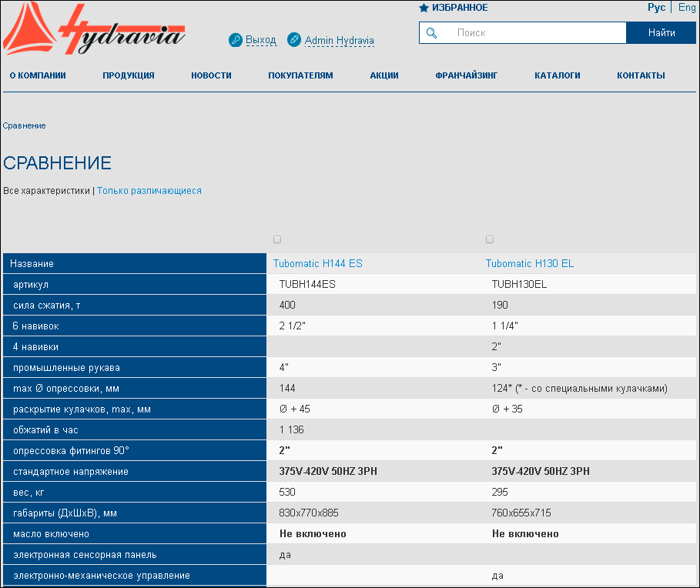Image resolution: width=700 pixels, height=588 pixels.
Task: Click the pencil icon beside Admin Hydravia
Action: pos(293,40)
